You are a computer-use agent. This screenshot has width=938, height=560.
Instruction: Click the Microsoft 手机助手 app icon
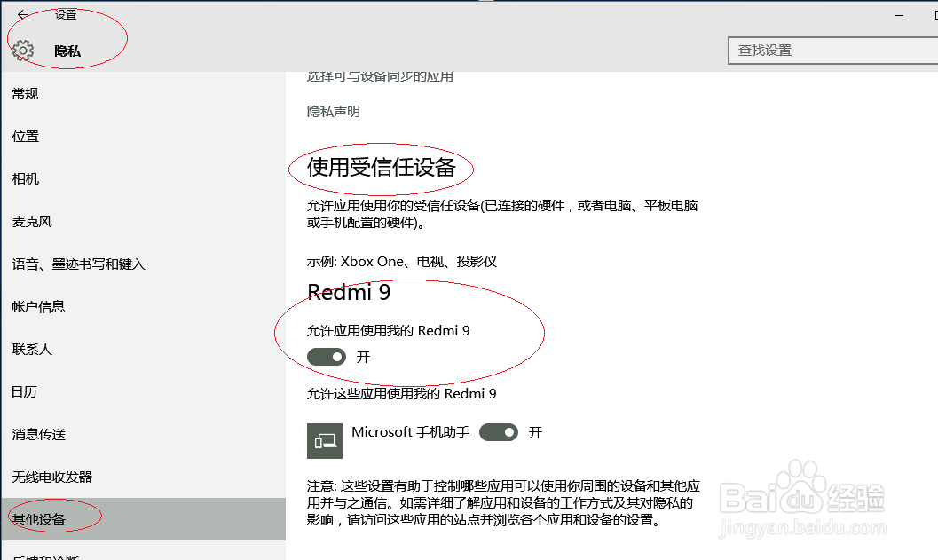[325, 441]
